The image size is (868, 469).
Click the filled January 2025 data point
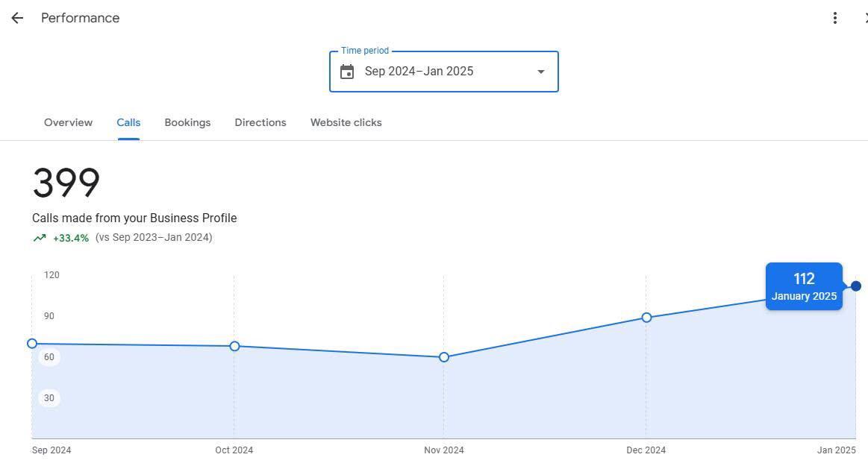[855, 286]
